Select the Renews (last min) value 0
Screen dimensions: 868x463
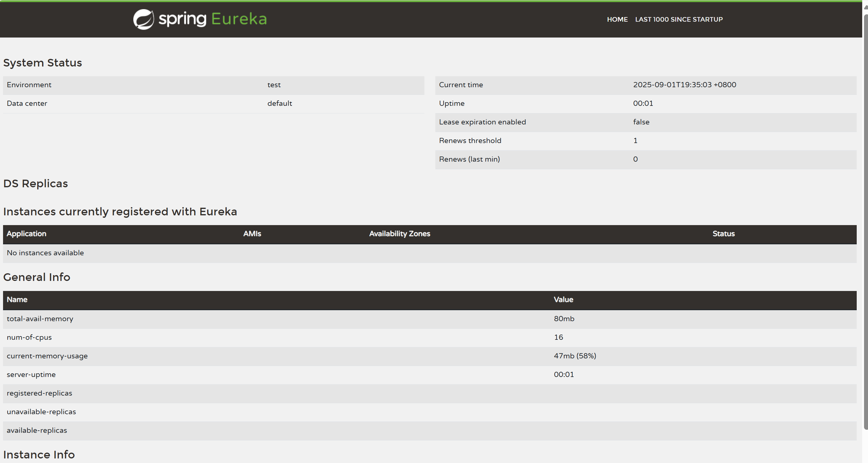[635, 160]
